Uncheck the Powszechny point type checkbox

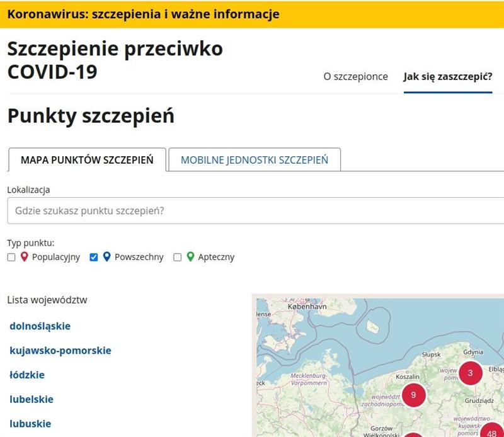coord(94,258)
